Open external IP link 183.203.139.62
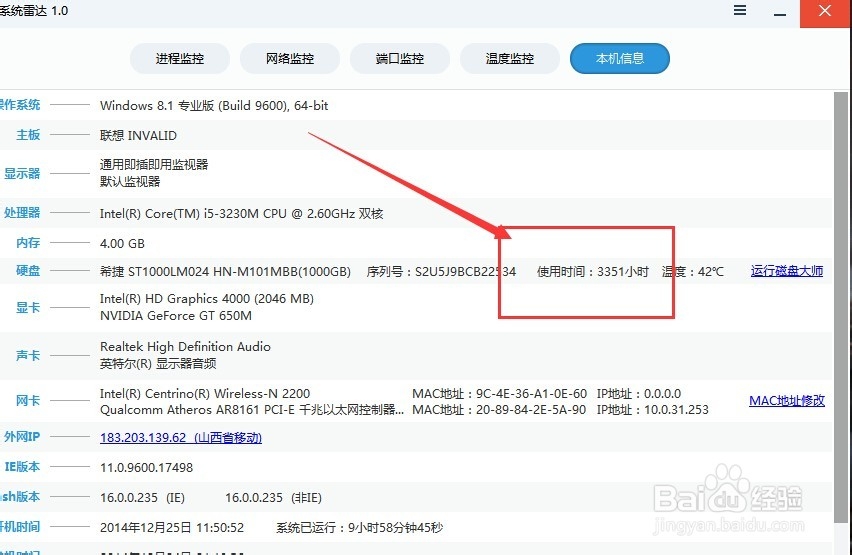 tap(181, 438)
